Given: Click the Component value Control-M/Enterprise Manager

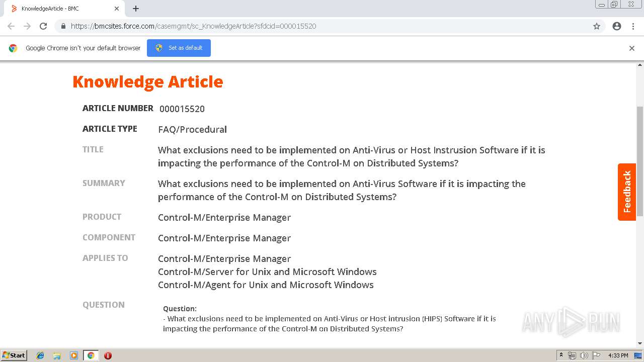Looking at the screenshot, I should 224,238.
